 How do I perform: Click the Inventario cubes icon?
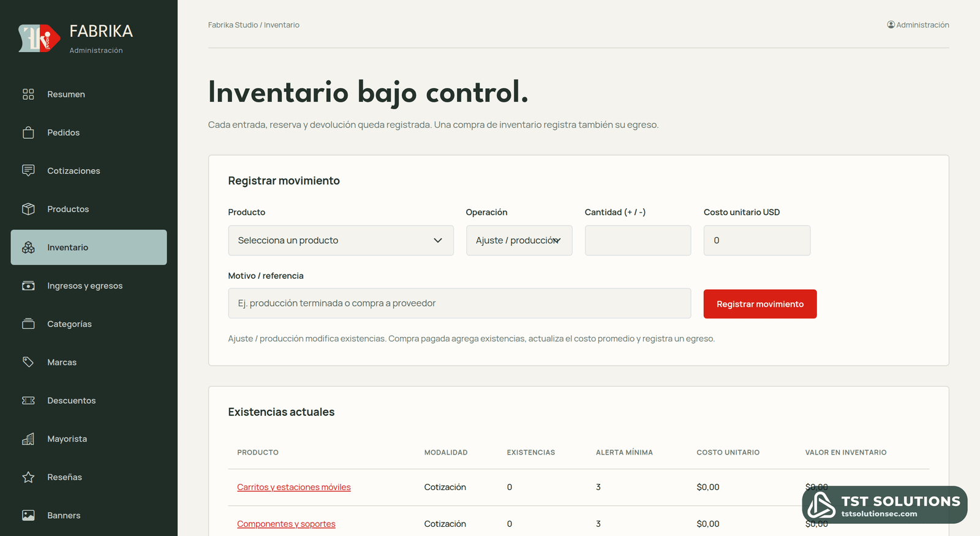point(28,247)
